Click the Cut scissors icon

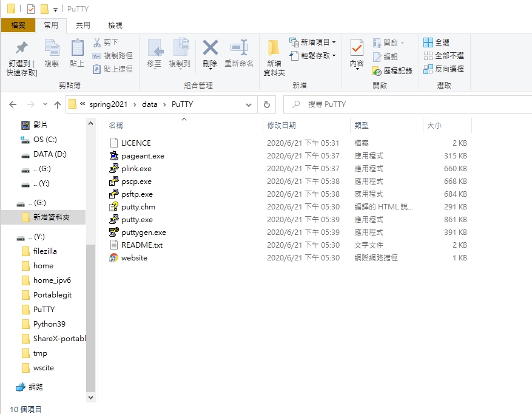[x=97, y=42]
